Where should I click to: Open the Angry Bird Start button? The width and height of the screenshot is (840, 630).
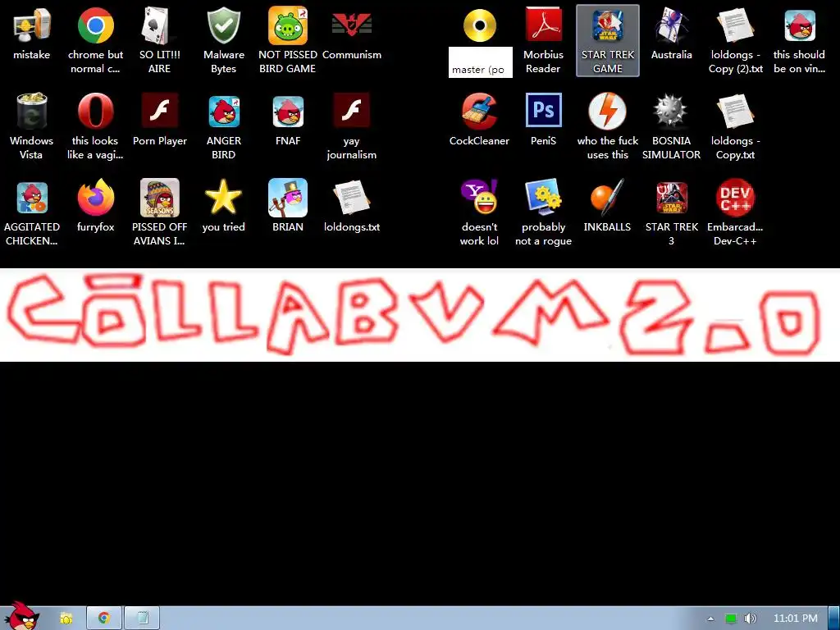click(21, 616)
